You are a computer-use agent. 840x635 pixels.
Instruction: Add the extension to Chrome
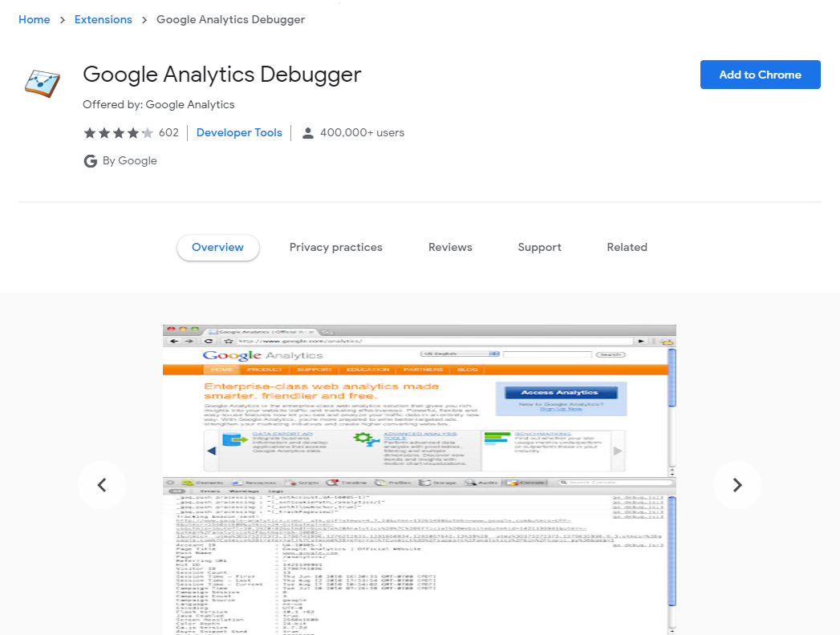(761, 75)
